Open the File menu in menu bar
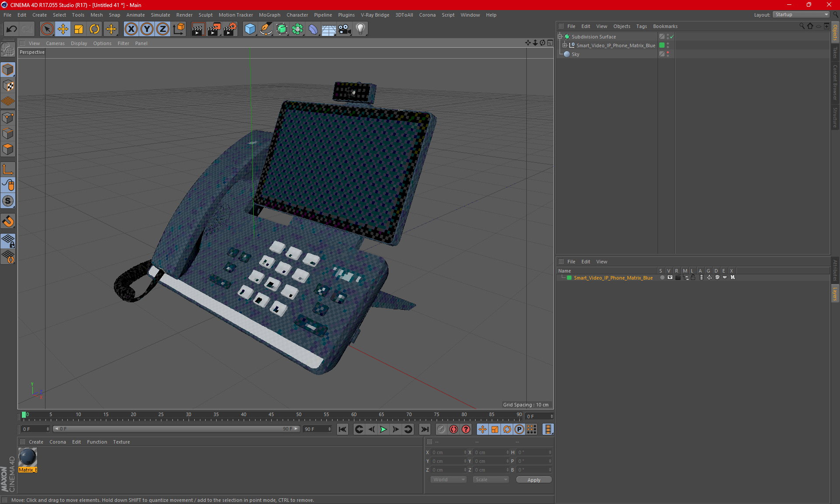The width and height of the screenshot is (840, 504). point(7,15)
